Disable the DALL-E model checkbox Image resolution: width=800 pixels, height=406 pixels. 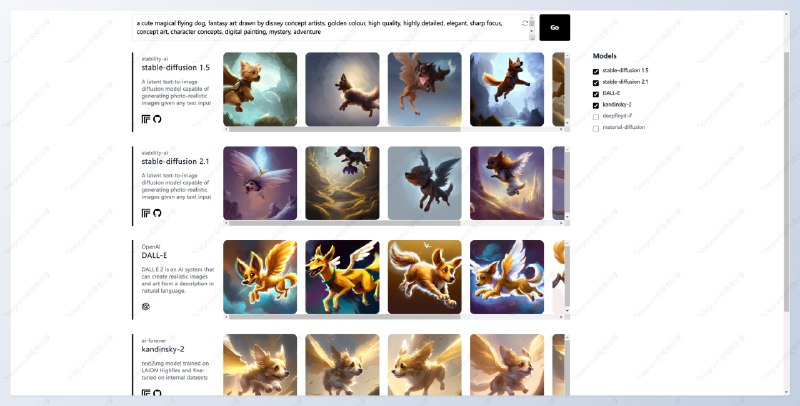coord(596,93)
